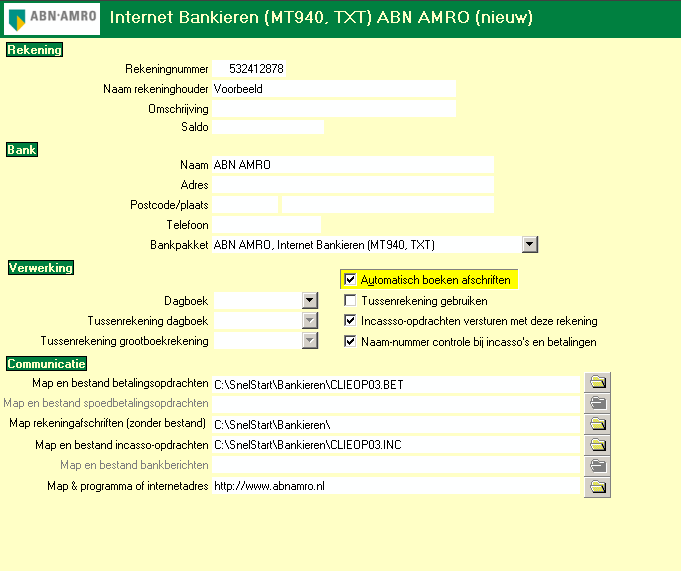
Task: Open the Dagboek dropdown
Action: [x=310, y=300]
